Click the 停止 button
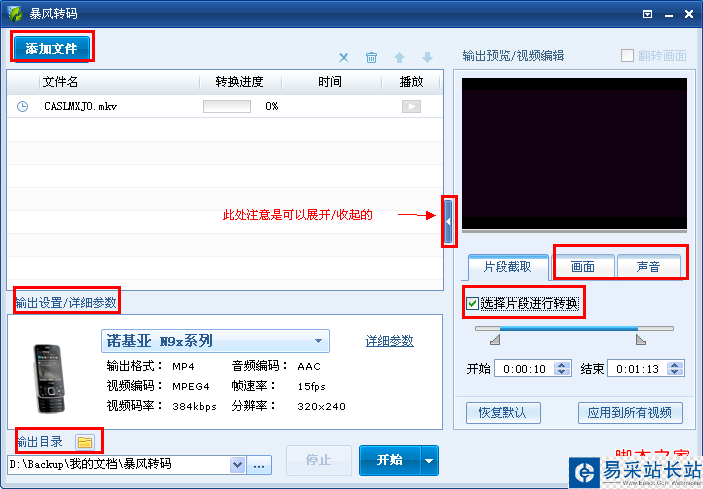The width and height of the screenshot is (703, 489). click(319, 460)
